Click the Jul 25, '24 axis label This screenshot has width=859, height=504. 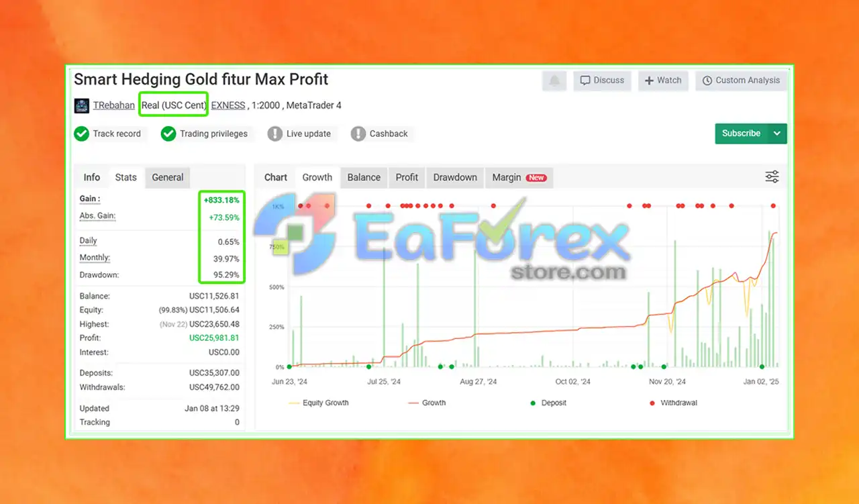384,381
